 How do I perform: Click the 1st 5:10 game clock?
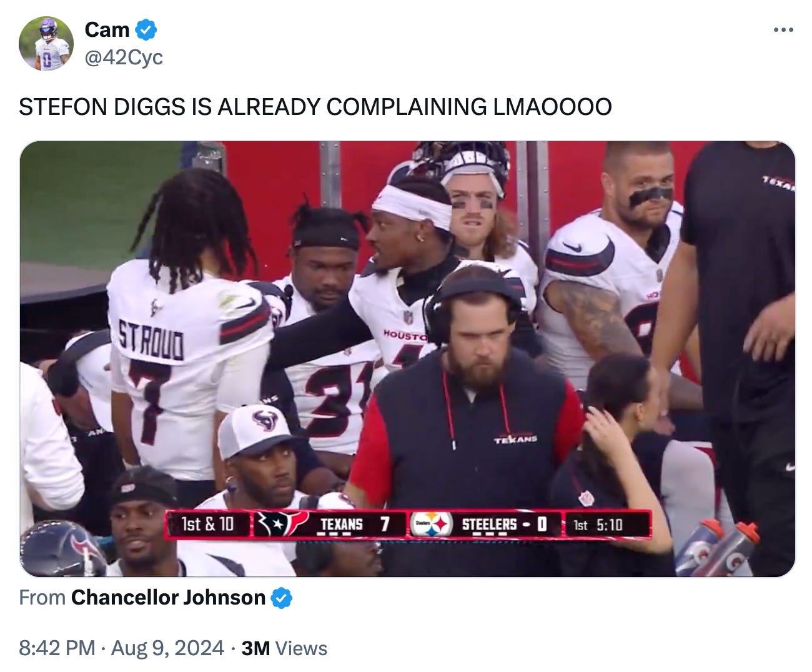click(x=598, y=525)
